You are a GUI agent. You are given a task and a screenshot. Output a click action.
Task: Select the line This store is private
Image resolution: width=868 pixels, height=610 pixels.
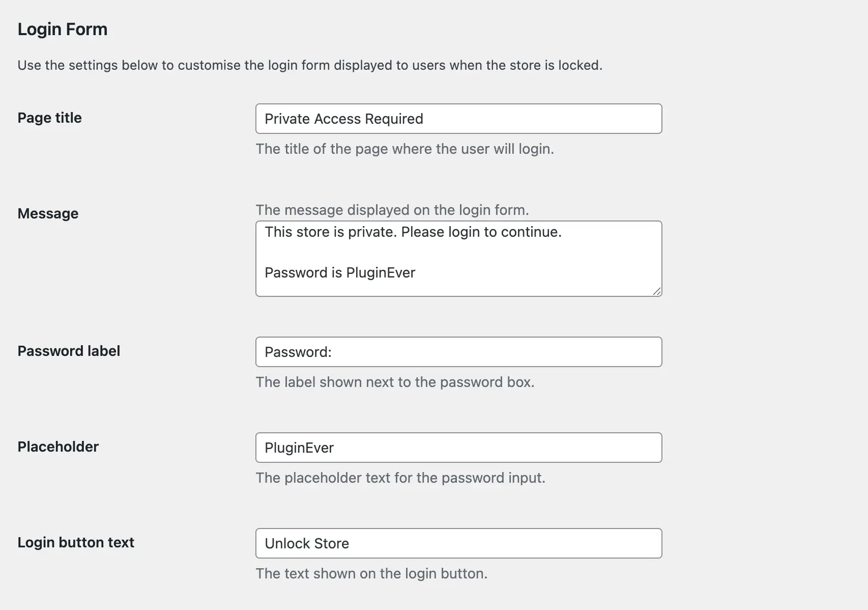click(413, 232)
